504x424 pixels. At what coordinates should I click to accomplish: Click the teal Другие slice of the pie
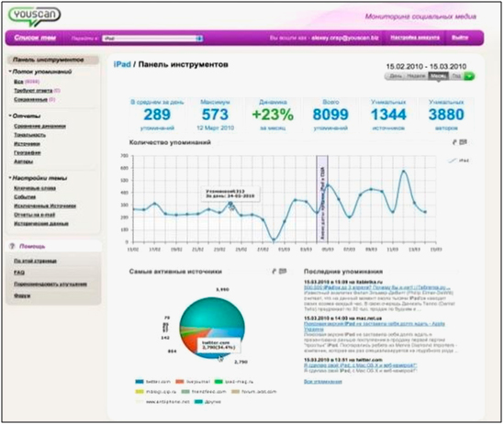pyautogui.click(x=212, y=312)
